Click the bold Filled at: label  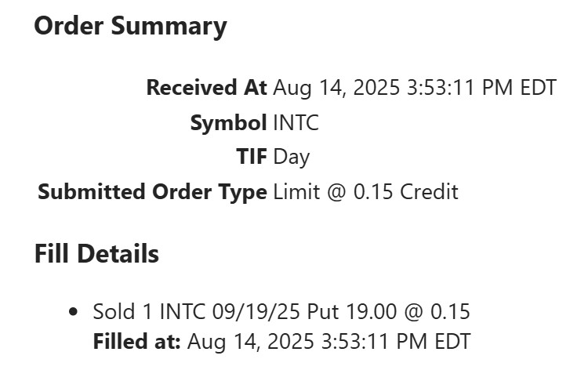pyautogui.click(x=137, y=343)
